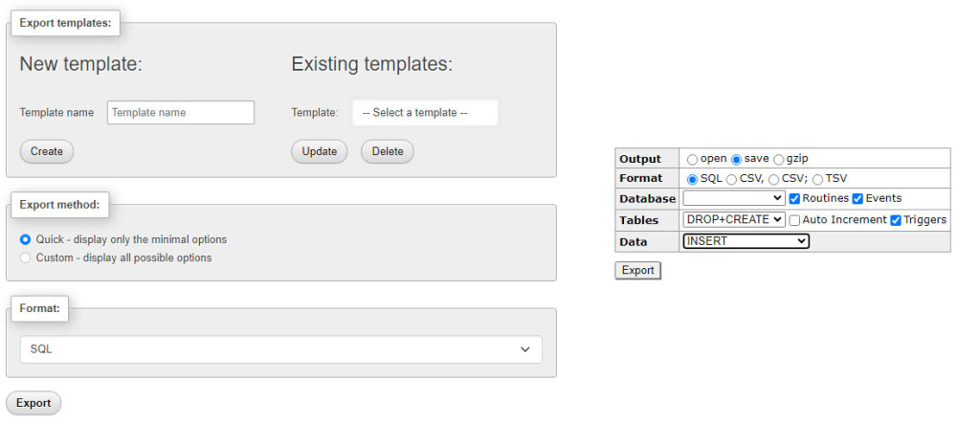The width and height of the screenshot is (980, 425).
Task: Expand the SQL format dropdown
Action: point(280,349)
